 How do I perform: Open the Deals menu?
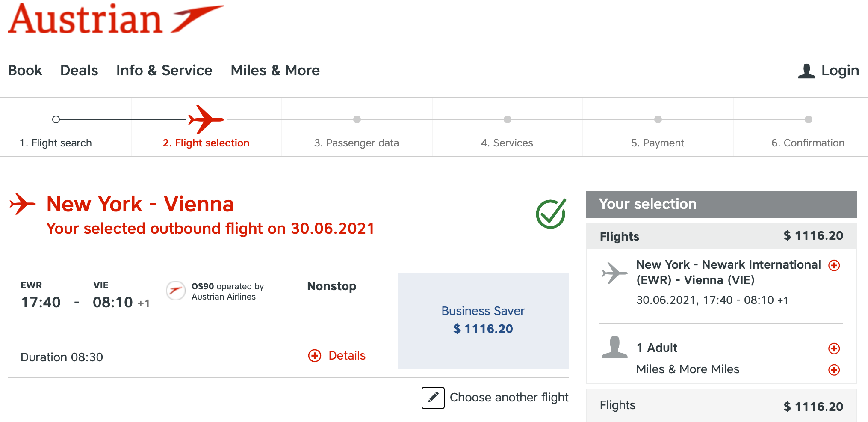pyautogui.click(x=79, y=71)
